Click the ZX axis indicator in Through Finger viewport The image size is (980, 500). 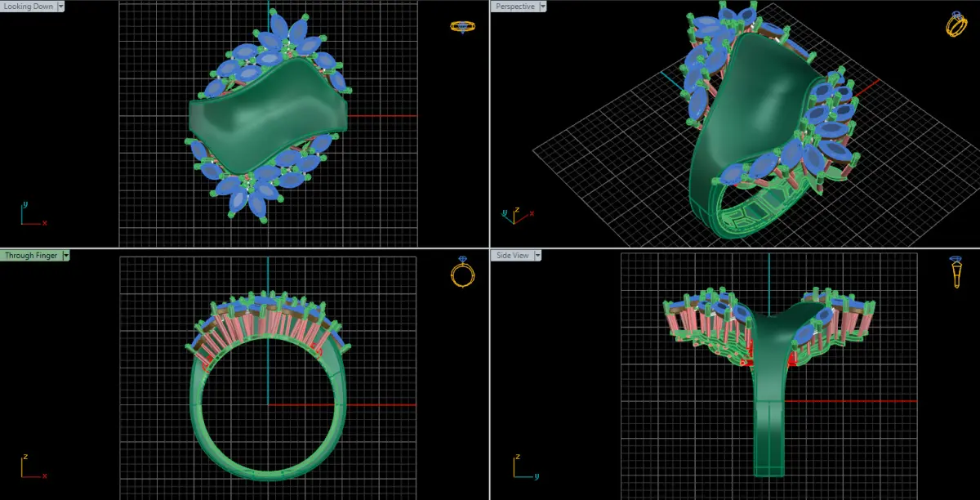[33, 467]
